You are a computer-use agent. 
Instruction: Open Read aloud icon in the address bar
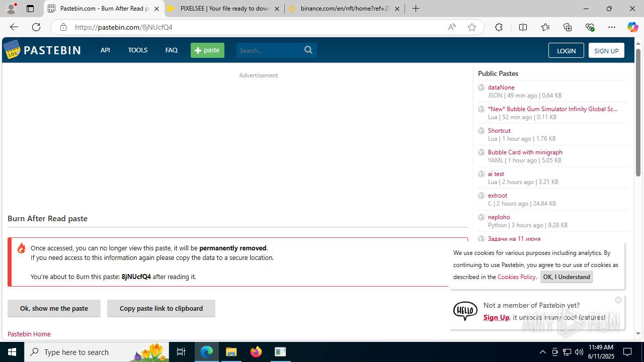(452, 27)
